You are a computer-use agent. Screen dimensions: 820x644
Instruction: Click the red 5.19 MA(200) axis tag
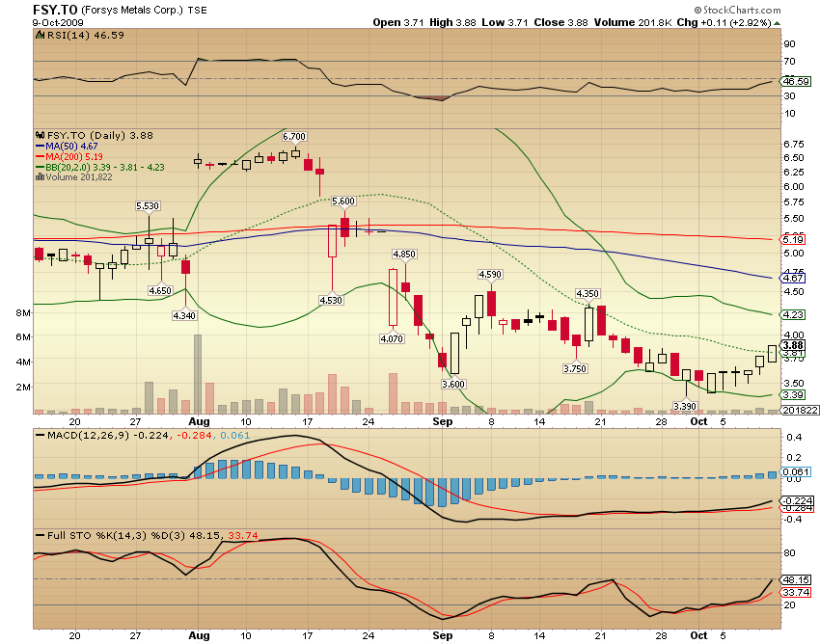coord(793,240)
